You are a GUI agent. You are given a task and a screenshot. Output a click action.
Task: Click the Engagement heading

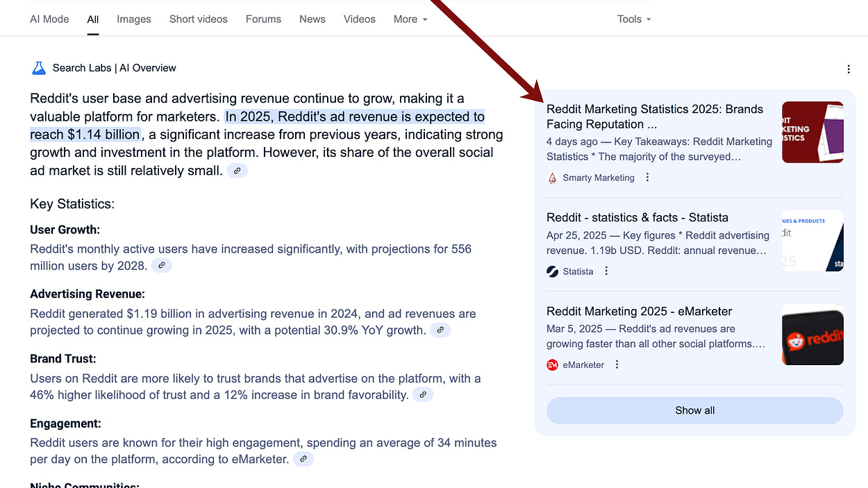[x=65, y=423]
